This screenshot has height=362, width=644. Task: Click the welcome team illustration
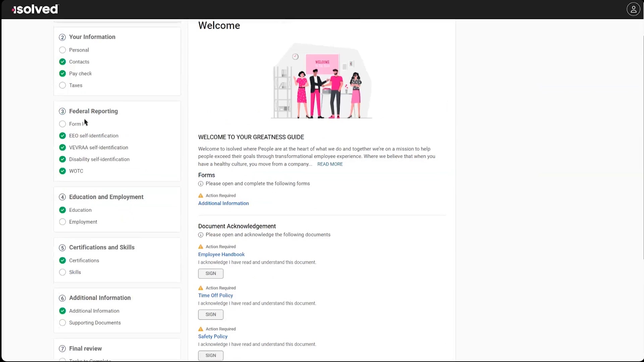click(321, 81)
